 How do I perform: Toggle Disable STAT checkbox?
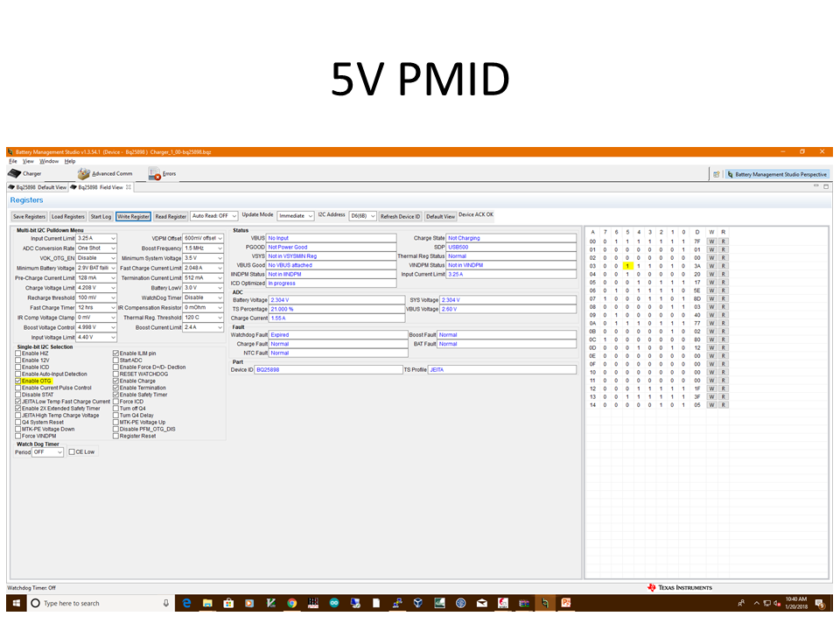pyautogui.click(x=18, y=395)
